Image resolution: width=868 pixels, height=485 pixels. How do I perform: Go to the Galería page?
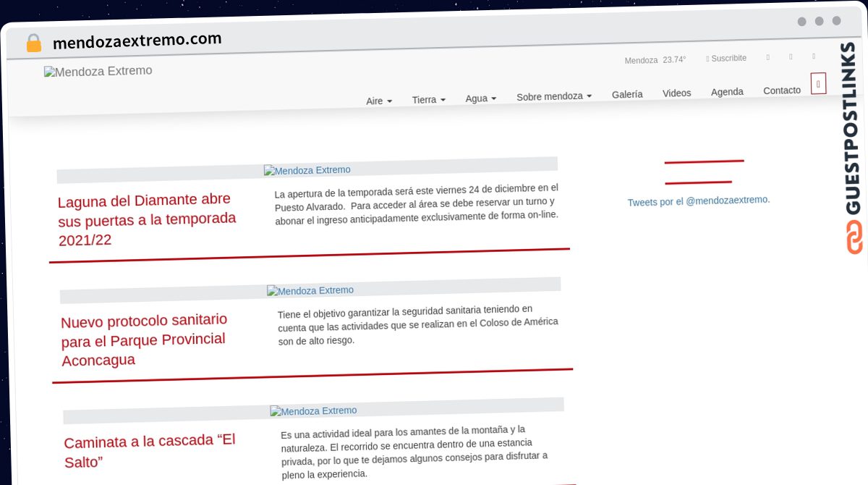pyautogui.click(x=627, y=94)
